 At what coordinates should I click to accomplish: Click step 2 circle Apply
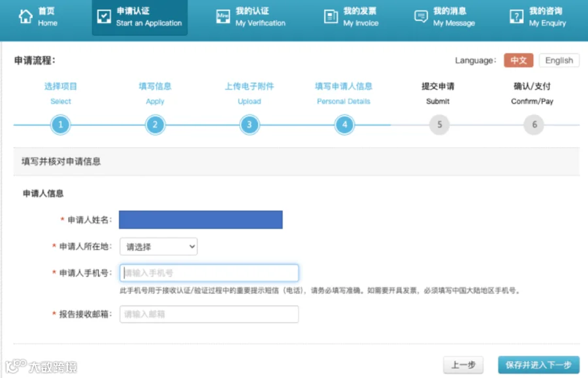[x=155, y=125]
